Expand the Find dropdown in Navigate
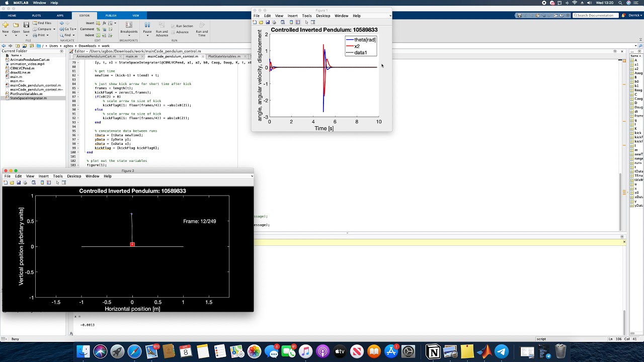The image size is (644, 362). [x=73, y=35]
